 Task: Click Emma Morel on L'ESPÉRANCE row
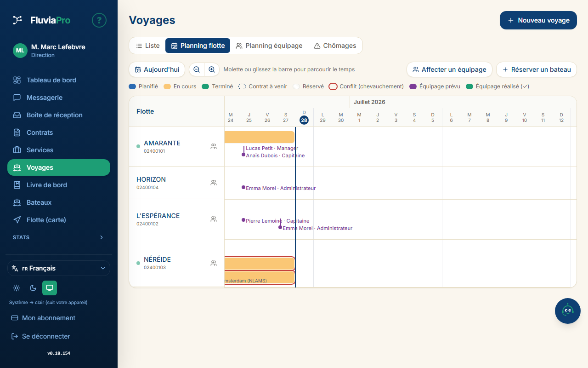click(x=317, y=228)
